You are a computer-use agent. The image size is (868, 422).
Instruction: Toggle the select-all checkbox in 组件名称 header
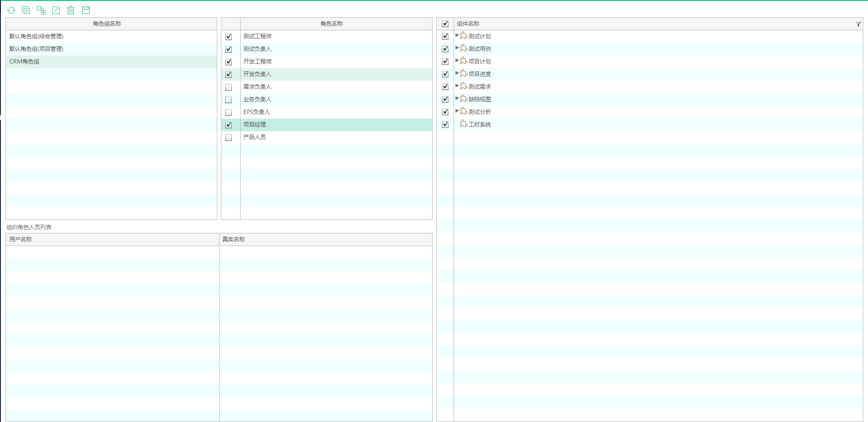point(445,24)
